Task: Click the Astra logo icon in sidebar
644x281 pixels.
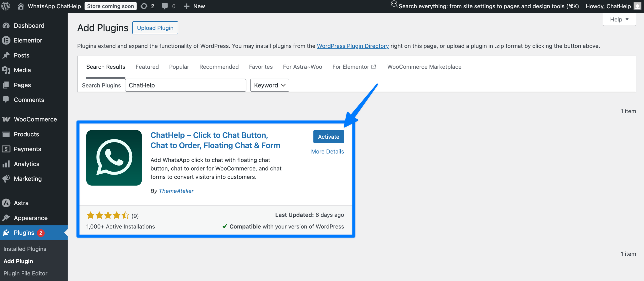Action: [x=6, y=203]
